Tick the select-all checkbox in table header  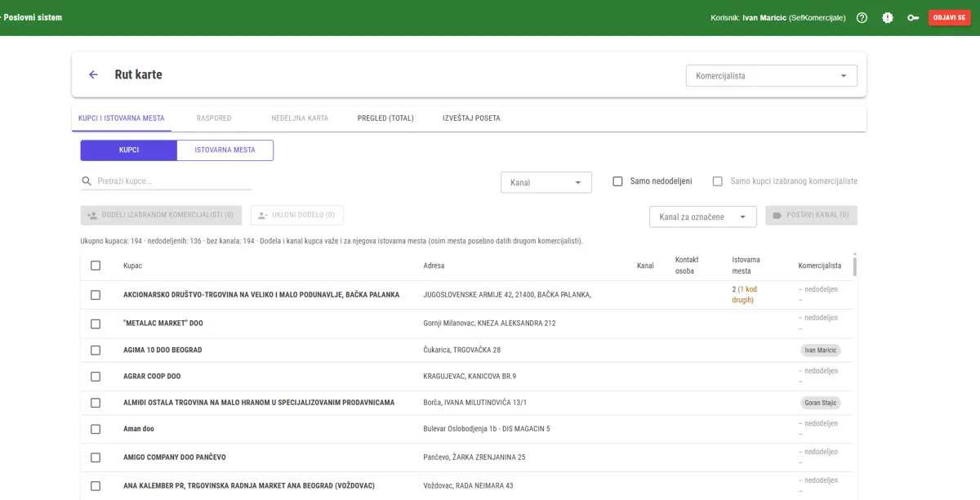96,266
